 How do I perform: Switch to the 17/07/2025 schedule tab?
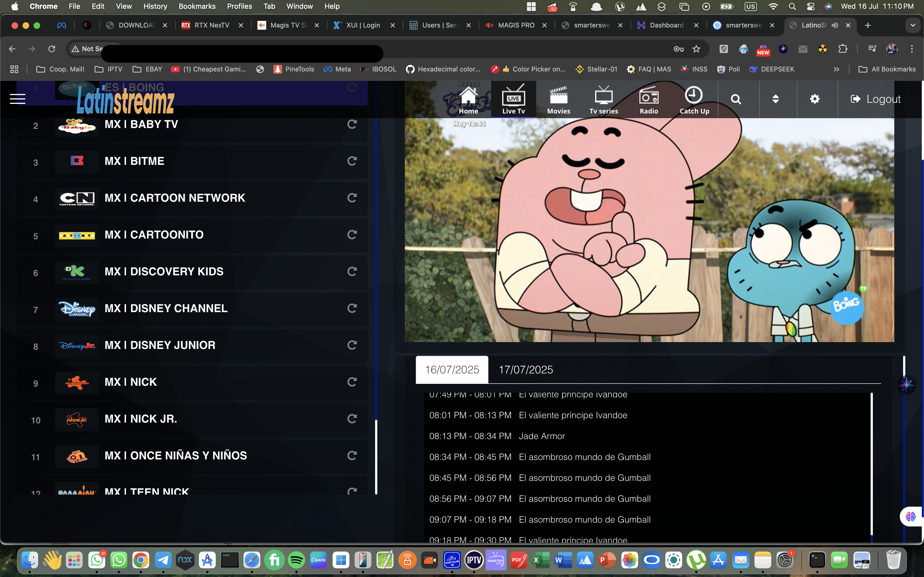[x=525, y=369]
